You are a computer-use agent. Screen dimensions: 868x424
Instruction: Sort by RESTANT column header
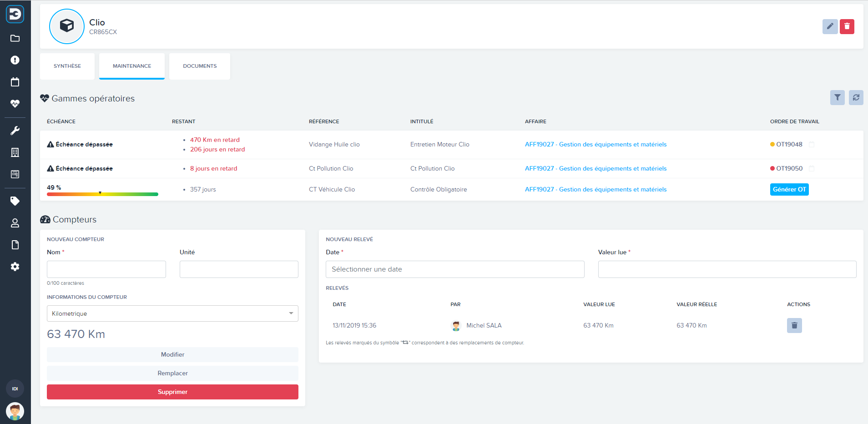point(183,121)
